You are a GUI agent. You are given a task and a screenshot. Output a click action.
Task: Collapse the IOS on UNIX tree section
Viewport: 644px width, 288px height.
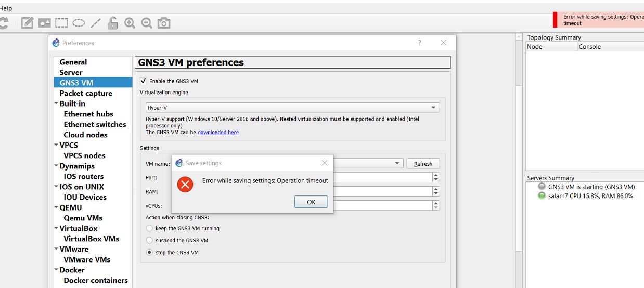[56, 187]
